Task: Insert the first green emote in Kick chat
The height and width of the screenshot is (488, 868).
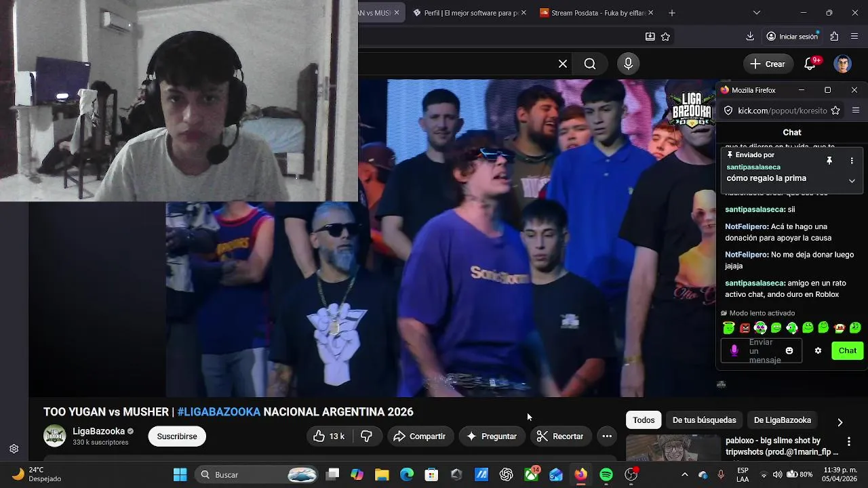Action: point(729,328)
